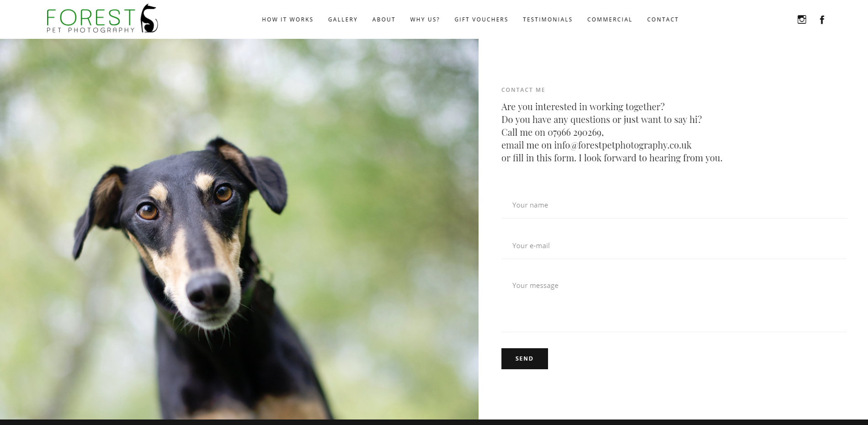Click into the Your message box
The height and width of the screenshot is (425, 868).
674,303
